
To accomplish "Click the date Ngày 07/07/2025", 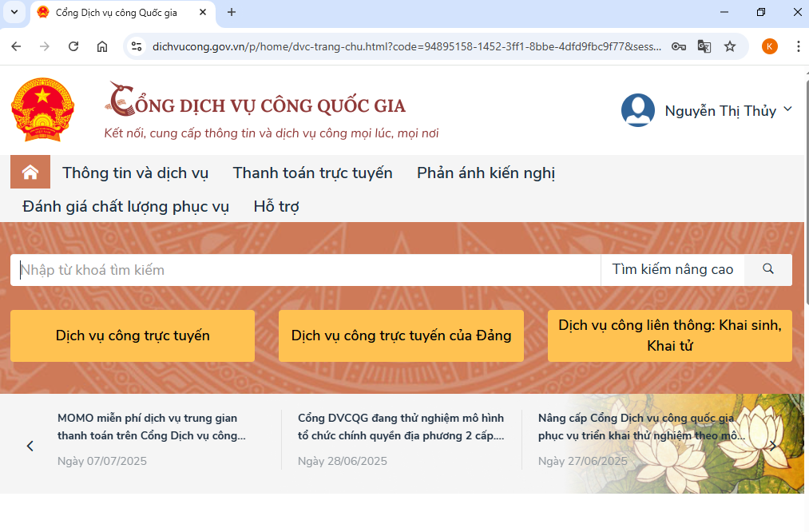I will (x=102, y=461).
